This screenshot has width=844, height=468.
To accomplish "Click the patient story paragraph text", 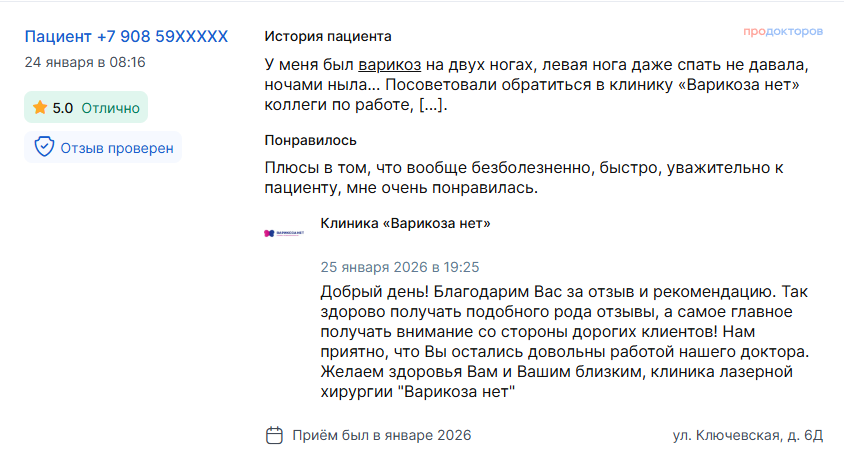I will click(535, 85).
